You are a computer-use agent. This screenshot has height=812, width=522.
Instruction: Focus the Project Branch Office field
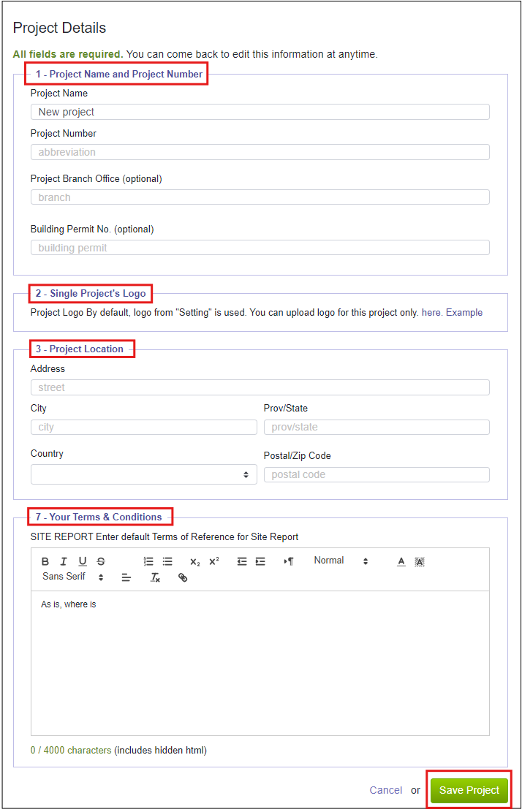(260, 197)
